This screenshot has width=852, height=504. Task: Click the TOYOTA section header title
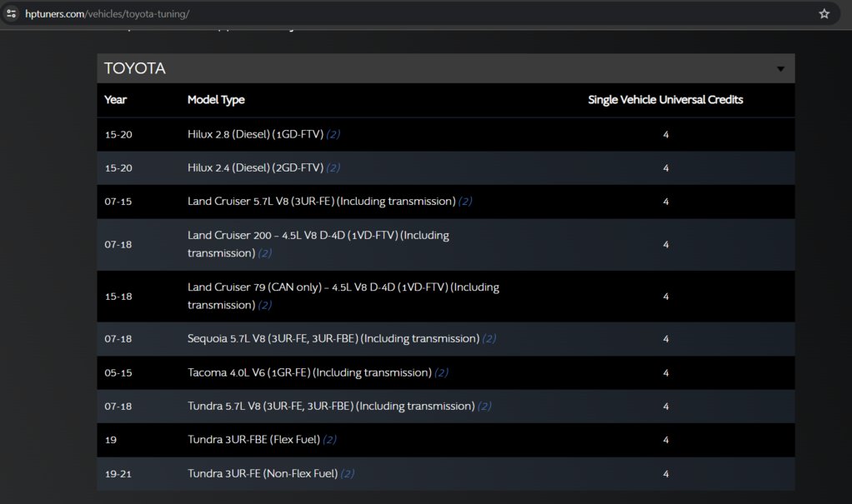[135, 68]
